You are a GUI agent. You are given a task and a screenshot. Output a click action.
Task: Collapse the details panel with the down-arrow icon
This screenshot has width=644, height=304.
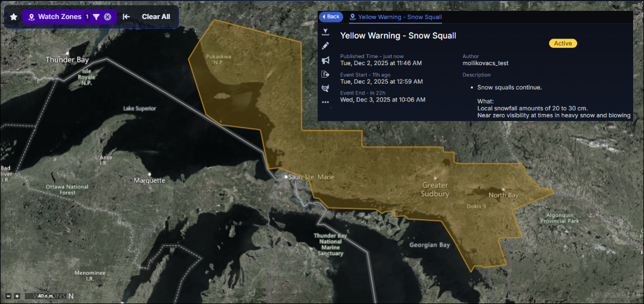325,31
